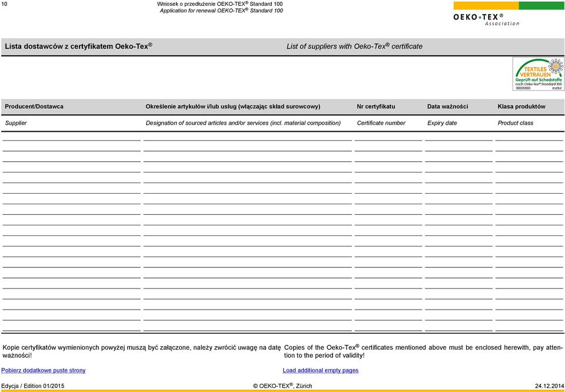Select the 'Data ważności' column header

point(447,107)
